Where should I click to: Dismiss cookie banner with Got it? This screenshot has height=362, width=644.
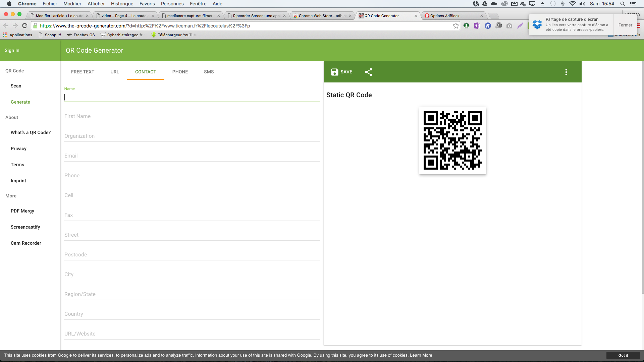coord(623,355)
